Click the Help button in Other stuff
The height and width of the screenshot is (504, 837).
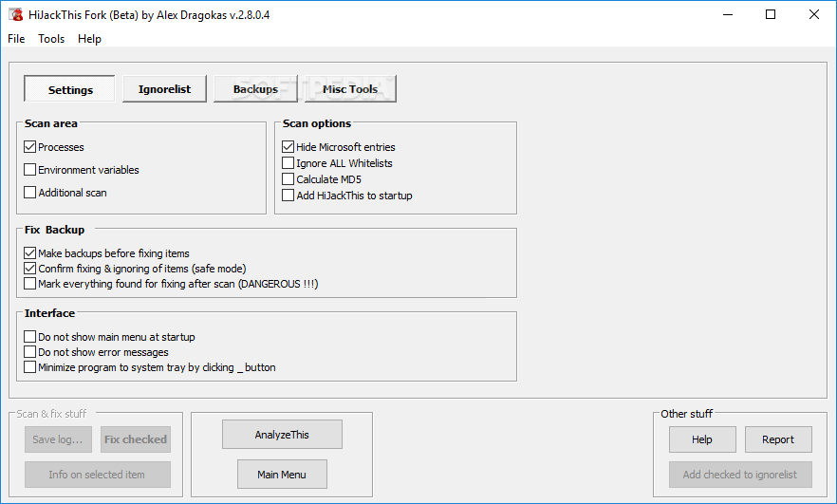pyautogui.click(x=702, y=439)
